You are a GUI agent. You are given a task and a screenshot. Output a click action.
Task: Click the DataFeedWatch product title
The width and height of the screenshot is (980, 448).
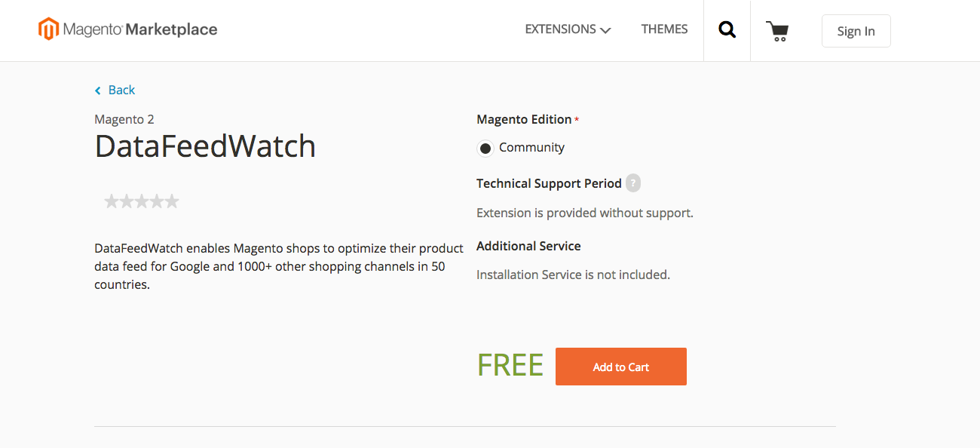coord(205,146)
